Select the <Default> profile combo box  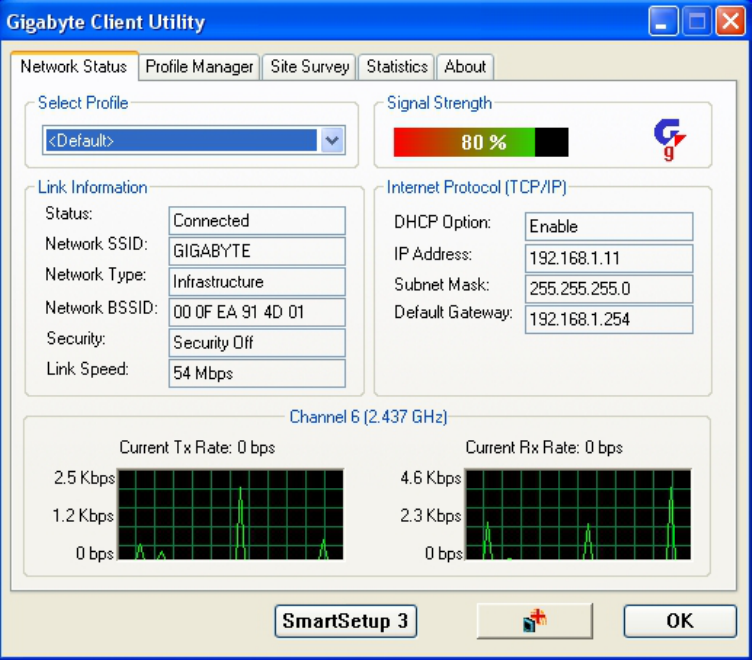click(x=194, y=141)
